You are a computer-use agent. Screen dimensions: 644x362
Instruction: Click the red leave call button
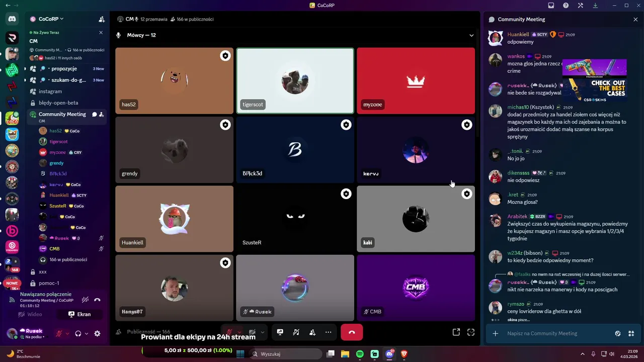coord(352,332)
